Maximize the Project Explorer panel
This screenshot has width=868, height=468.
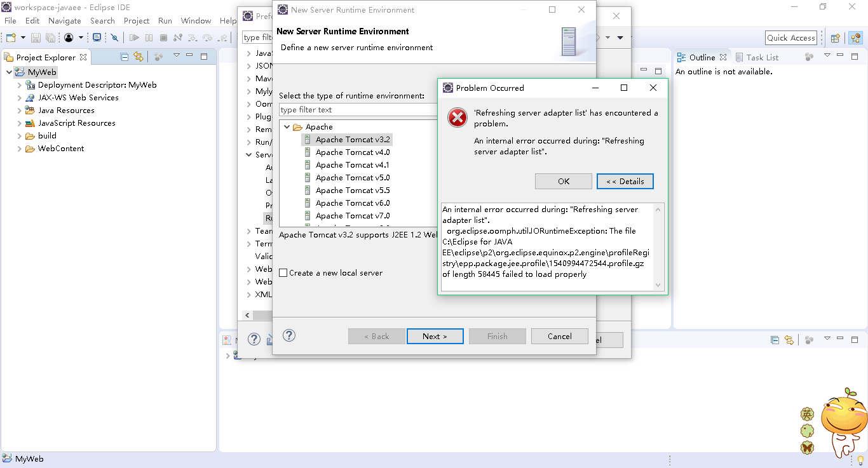204,56
